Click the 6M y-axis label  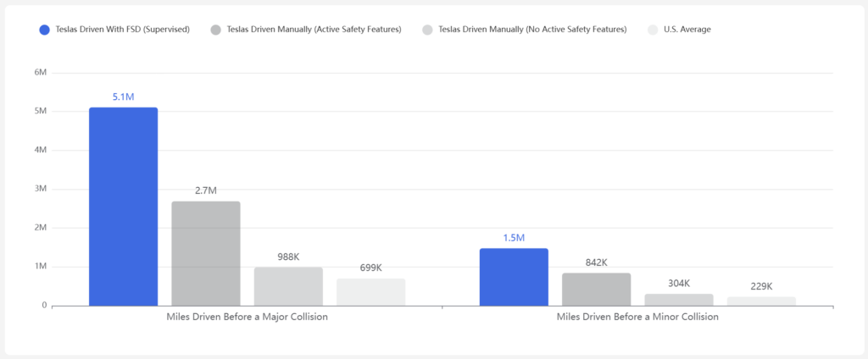[40, 73]
